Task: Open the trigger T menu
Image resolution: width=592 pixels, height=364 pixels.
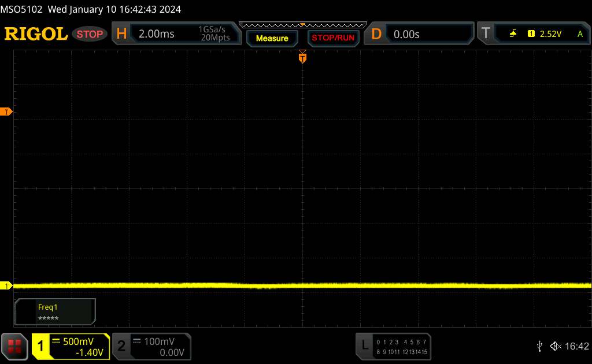Action: tap(486, 34)
